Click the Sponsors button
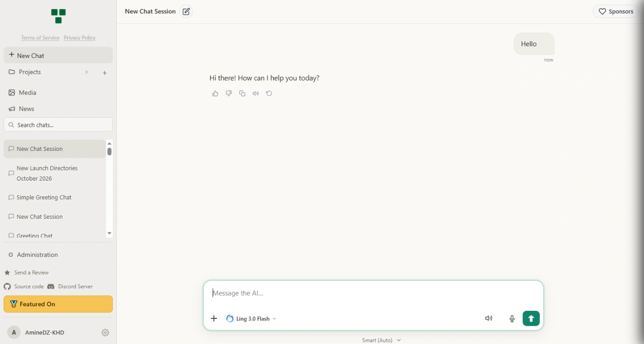The height and width of the screenshot is (344, 644). [616, 12]
